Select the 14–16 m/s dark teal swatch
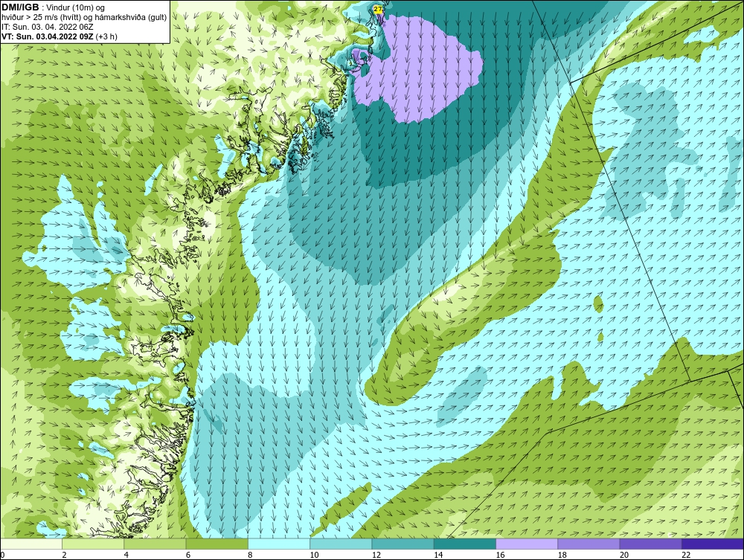The width and height of the screenshot is (744, 560). (464, 544)
